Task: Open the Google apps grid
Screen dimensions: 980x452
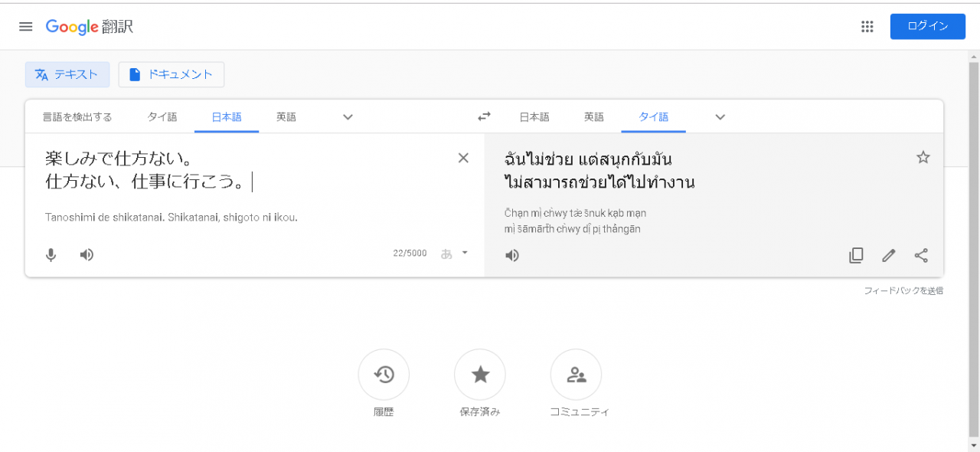Action: 867,27
